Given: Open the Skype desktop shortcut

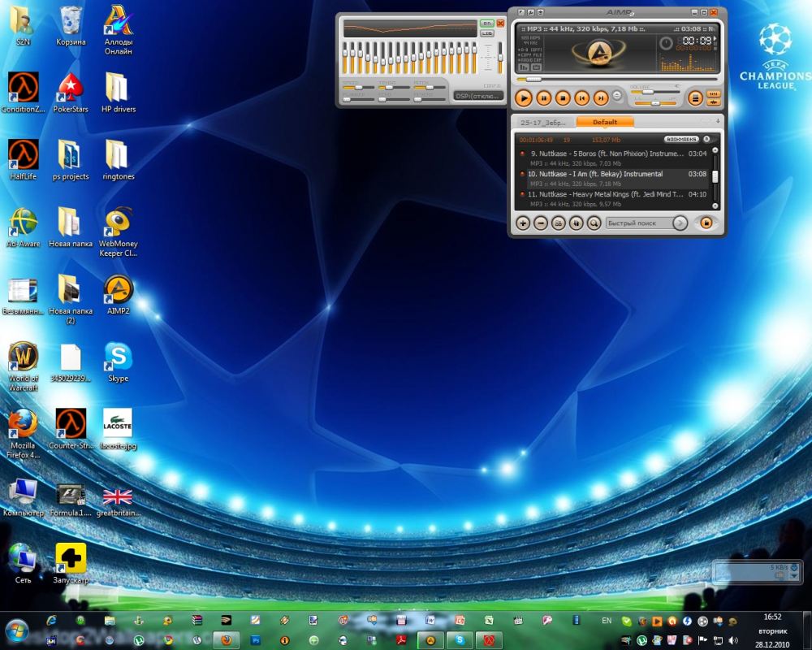Looking at the screenshot, I should (118, 362).
